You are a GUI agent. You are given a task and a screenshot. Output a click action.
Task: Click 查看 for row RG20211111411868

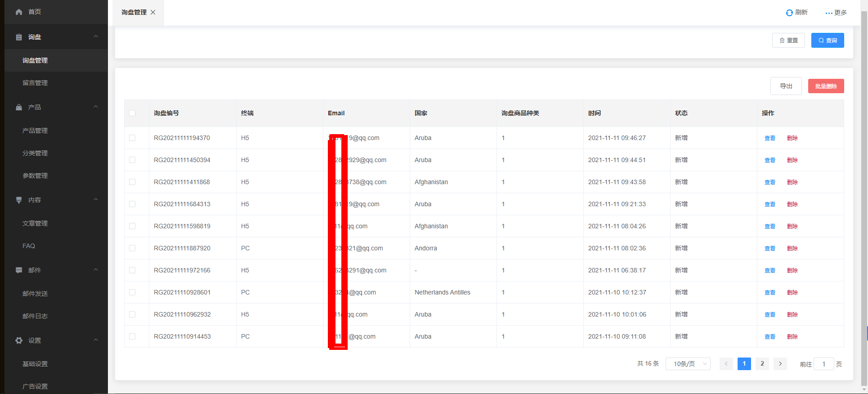pyautogui.click(x=770, y=182)
